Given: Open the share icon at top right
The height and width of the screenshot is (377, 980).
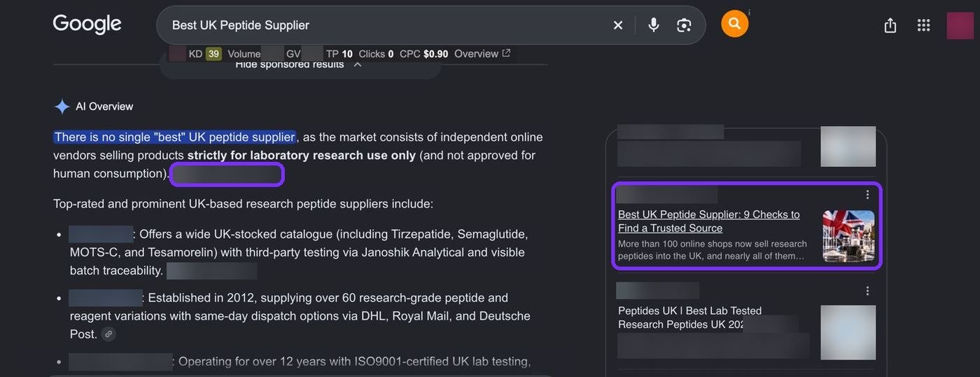Looking at the screenshot, I should tap(890, 25).
